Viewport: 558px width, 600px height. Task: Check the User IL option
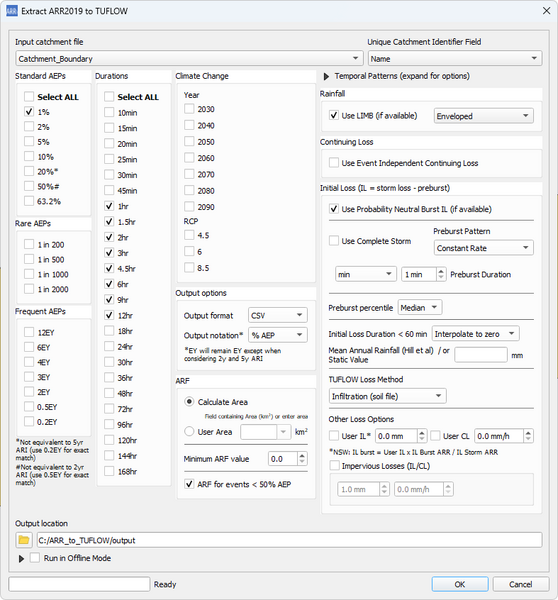(334, 435)
